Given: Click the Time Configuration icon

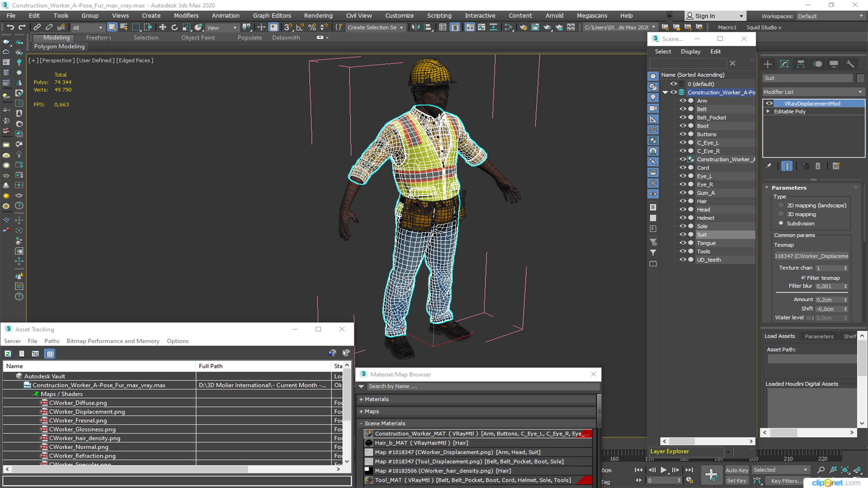Looking at the screenshot, I should (689, 480).
